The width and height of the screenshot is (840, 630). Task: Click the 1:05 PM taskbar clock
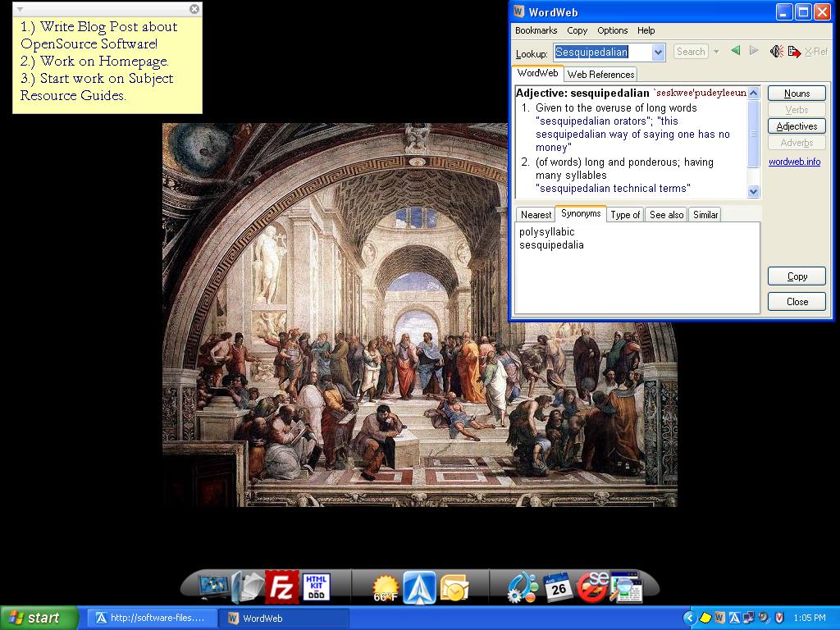810,618
